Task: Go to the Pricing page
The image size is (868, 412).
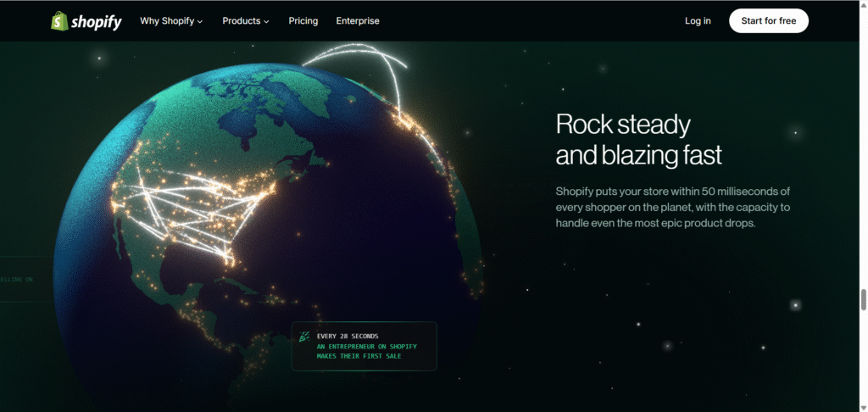Action: pyautogui.click(x=303, y=21)
